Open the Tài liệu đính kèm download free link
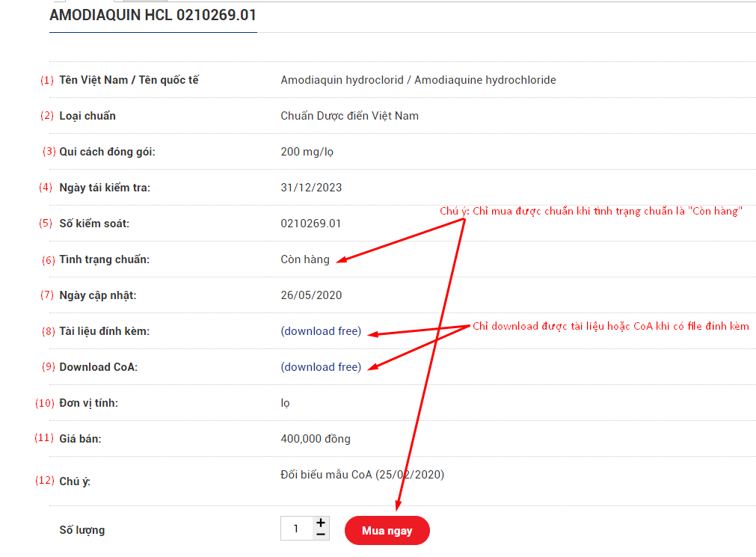This screenshot has width=756, height=557. tap(321, 331)
